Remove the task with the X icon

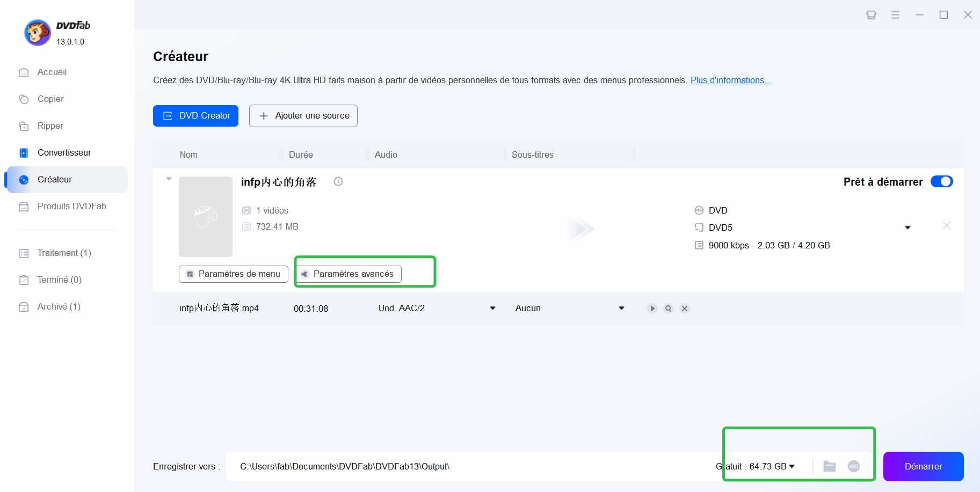pos(947,225)
